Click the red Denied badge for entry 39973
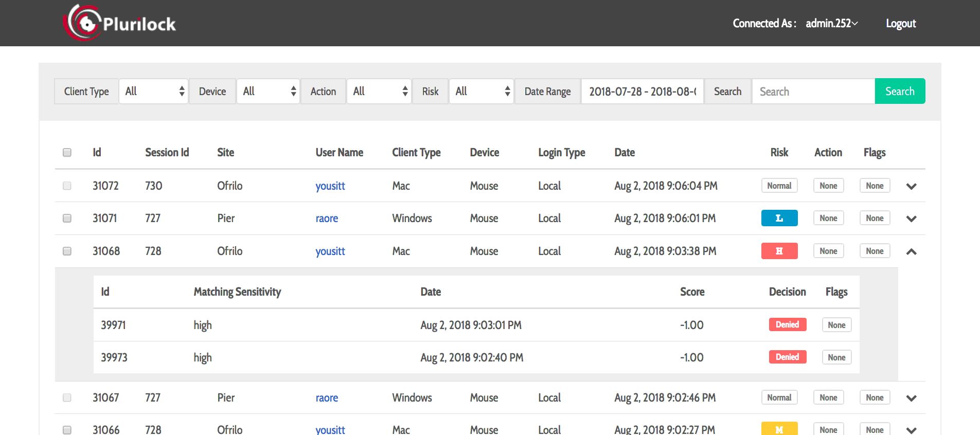The width and height of the screenshot is (980, 435). (x=787, y=357)
